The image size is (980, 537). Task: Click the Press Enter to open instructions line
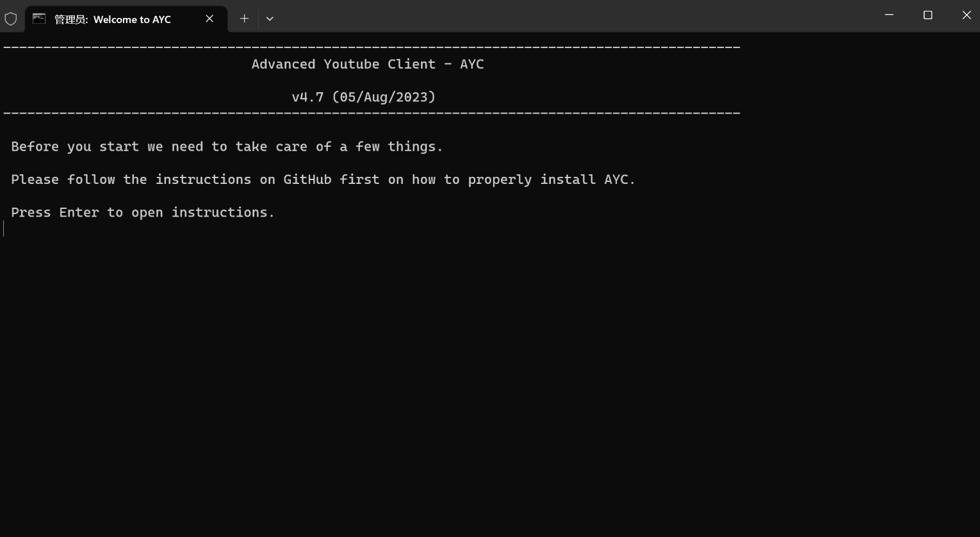pos(143,213)
